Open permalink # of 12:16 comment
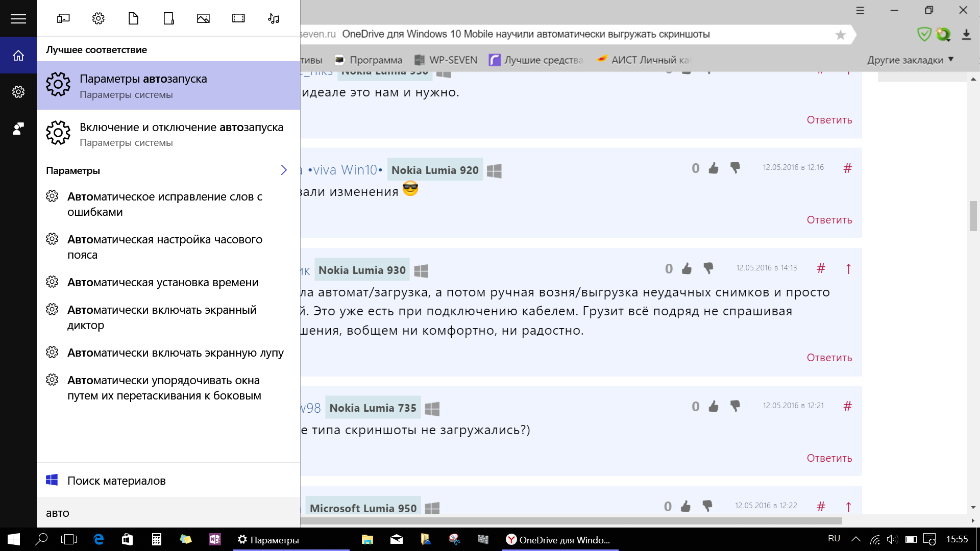This screenshot has width=980, height=551. tap(847, 168)
